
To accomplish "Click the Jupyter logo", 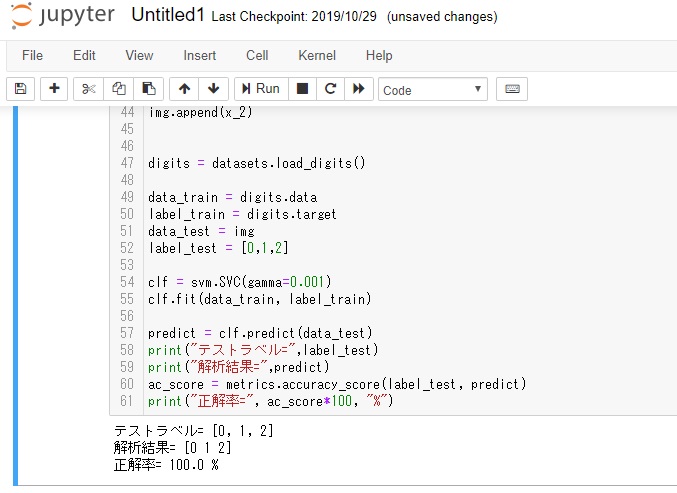I will [63, 16].
